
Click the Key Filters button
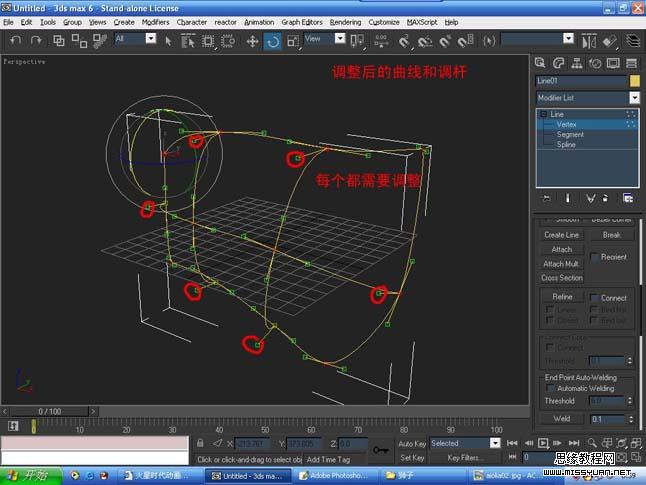tap(465, 458)
